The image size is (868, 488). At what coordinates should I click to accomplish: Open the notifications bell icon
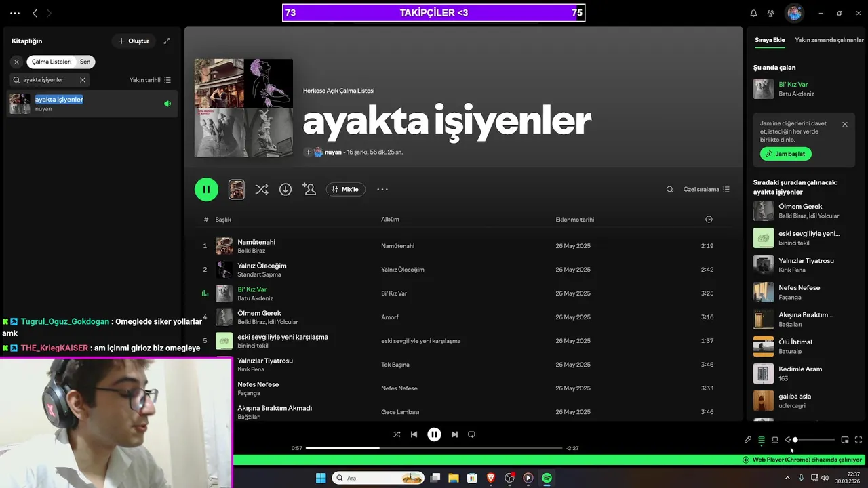[753, 13]
